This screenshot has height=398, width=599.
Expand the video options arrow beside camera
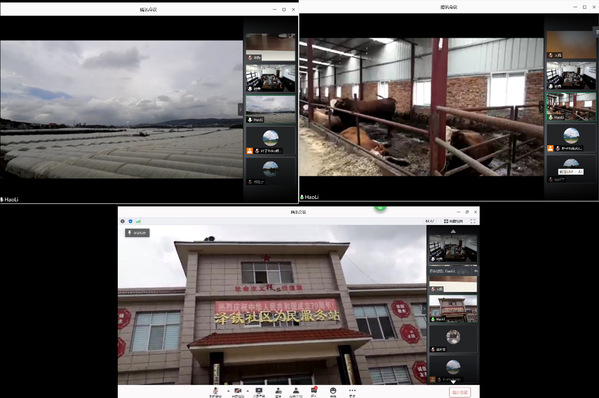[x=248, y=391]
